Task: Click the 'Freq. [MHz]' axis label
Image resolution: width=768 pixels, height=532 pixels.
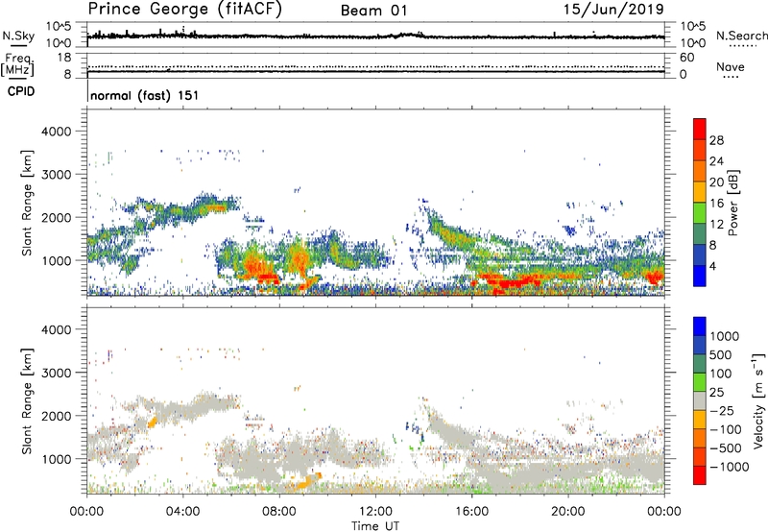Action: click(17, 64)
